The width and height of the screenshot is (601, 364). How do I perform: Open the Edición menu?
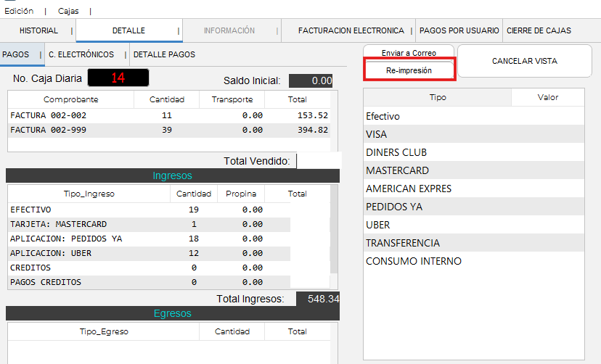[19, 11]
